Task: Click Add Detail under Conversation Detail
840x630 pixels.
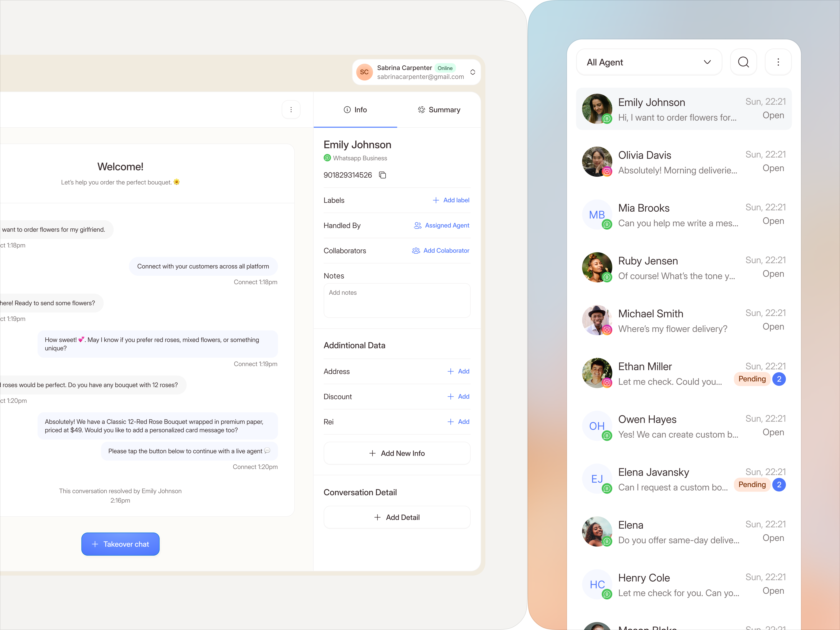Action: click(397, 517)
